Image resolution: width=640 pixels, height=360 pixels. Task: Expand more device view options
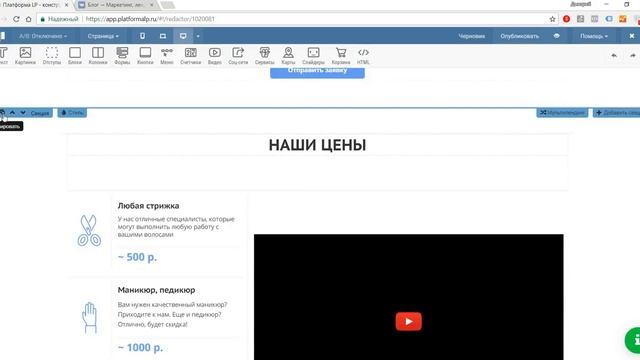pos(198,36)
